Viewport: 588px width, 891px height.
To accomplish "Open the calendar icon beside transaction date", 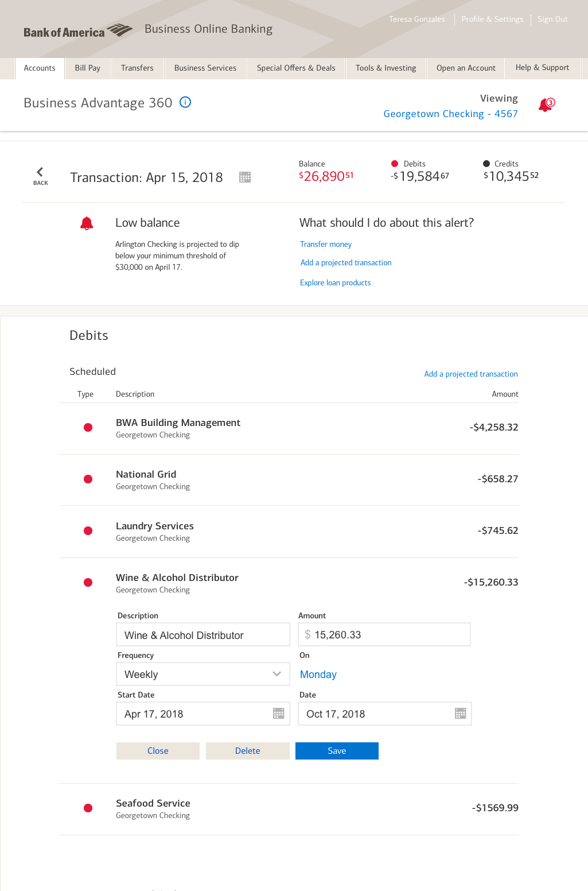I will coord(245,177).
